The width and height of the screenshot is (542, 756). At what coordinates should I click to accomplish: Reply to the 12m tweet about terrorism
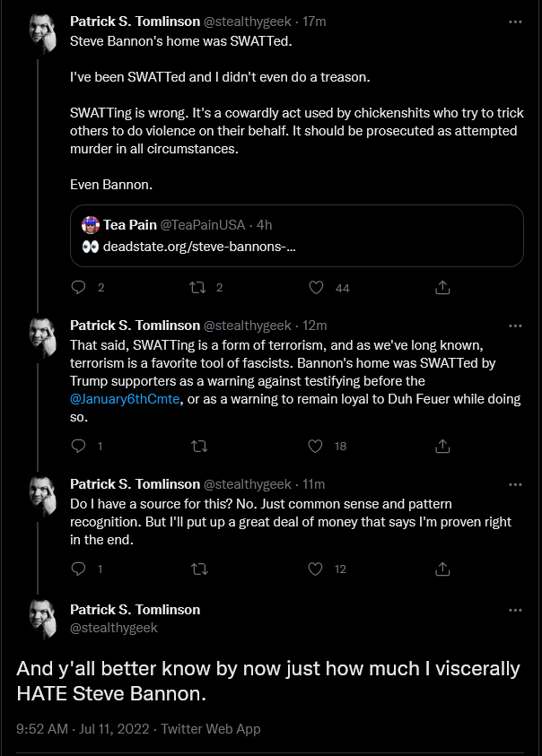(78, 446)
